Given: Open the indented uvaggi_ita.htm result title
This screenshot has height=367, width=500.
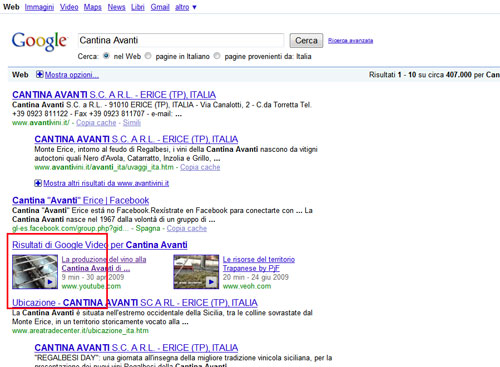Looking at the screenshot, I should coord(136,139).
